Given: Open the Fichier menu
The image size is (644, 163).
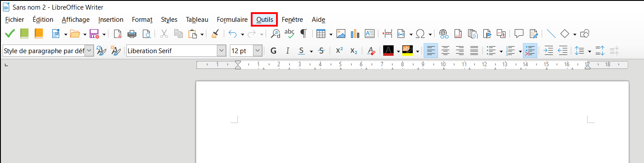Looking at the screenshot, I should pos(15,20).
